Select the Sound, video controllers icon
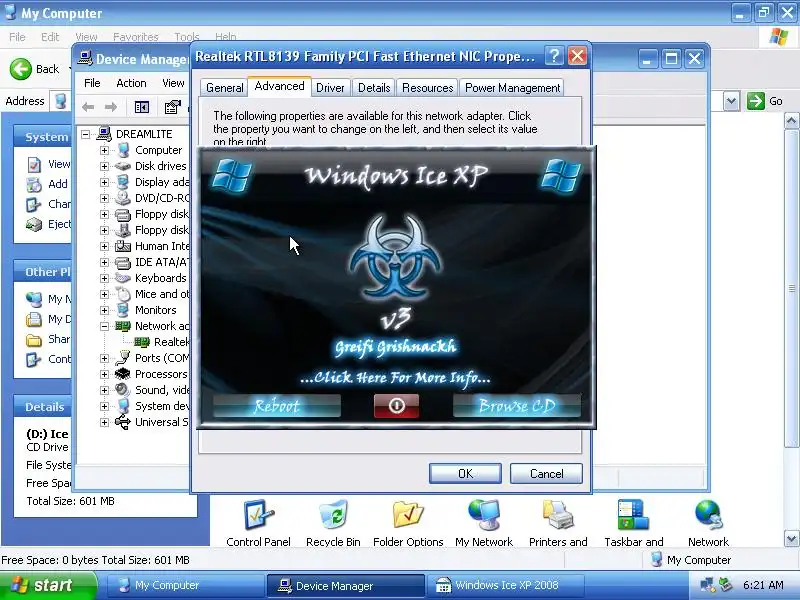The height and width of the screenshot is (600, 800). coord(122,390)
